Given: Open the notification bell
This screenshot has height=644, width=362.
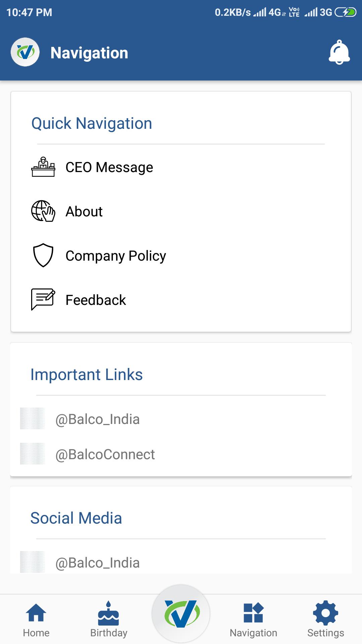Looking at the screenshot, I should 339,52.
